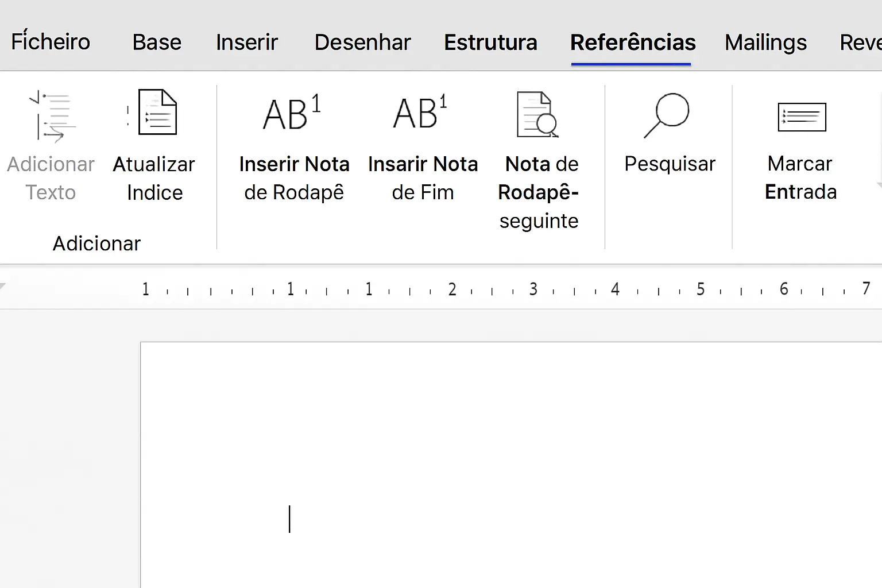Click the Marcar Entrada icon
882x588 pixels.
pyautogui.click(x=802, y=117)
